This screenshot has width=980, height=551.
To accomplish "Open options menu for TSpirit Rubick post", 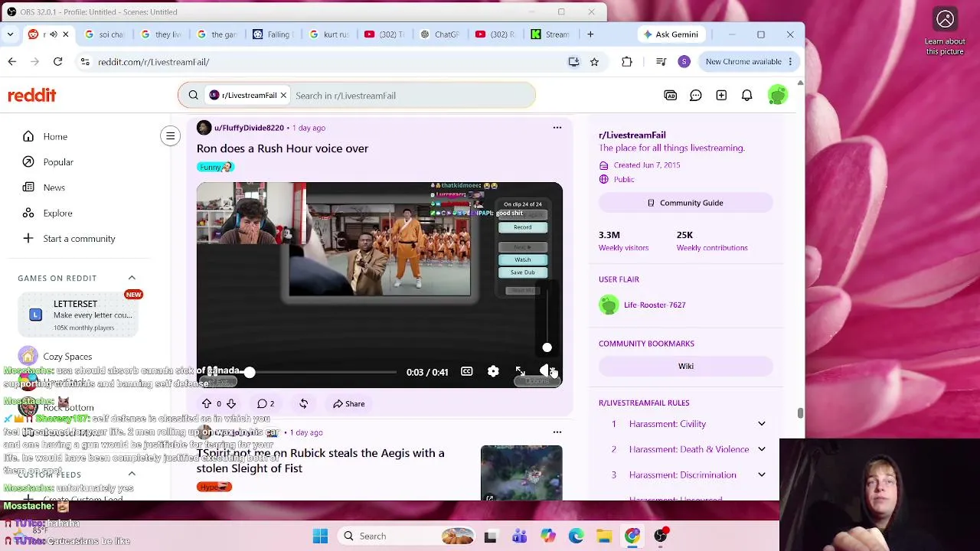I will tap(557, 432).
